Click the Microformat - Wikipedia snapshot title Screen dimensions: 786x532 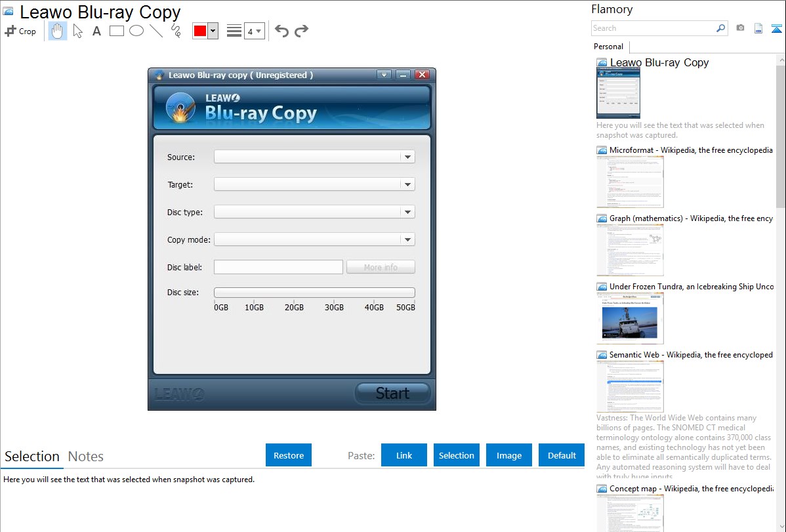point(691,150)
